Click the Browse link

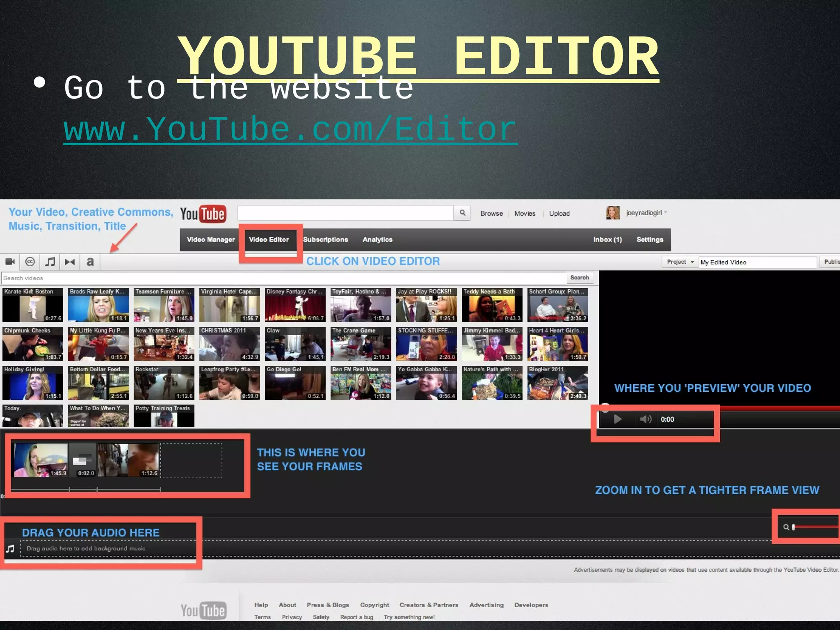(491, 213)
